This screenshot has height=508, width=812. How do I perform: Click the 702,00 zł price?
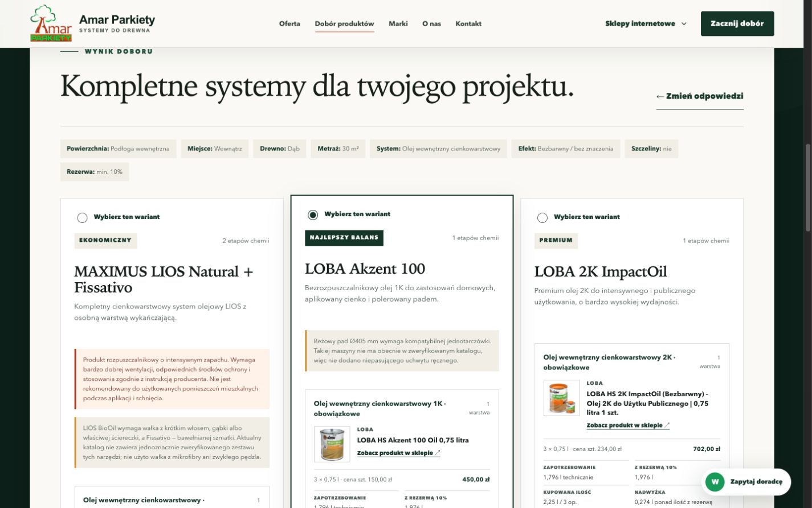[x=707, y=449]
